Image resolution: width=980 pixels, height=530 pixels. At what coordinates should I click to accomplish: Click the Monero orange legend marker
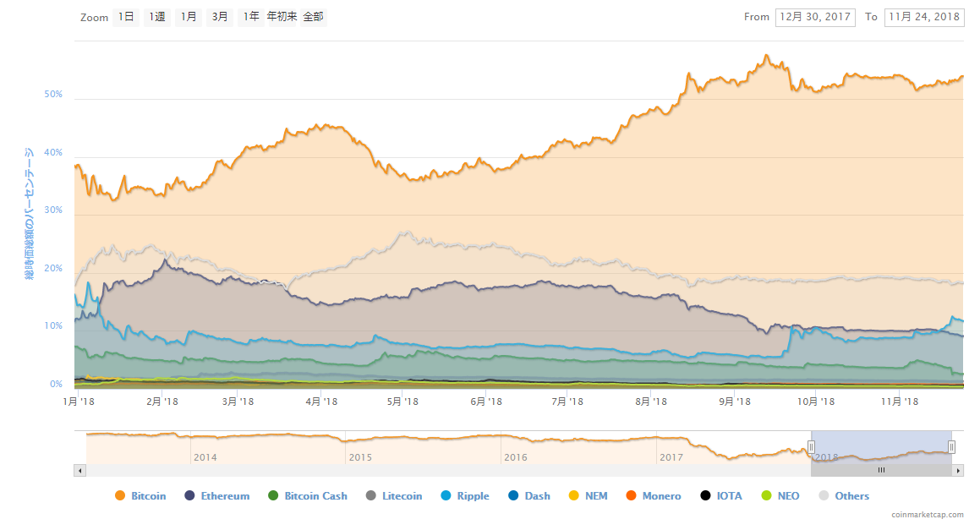coord(630,496)
